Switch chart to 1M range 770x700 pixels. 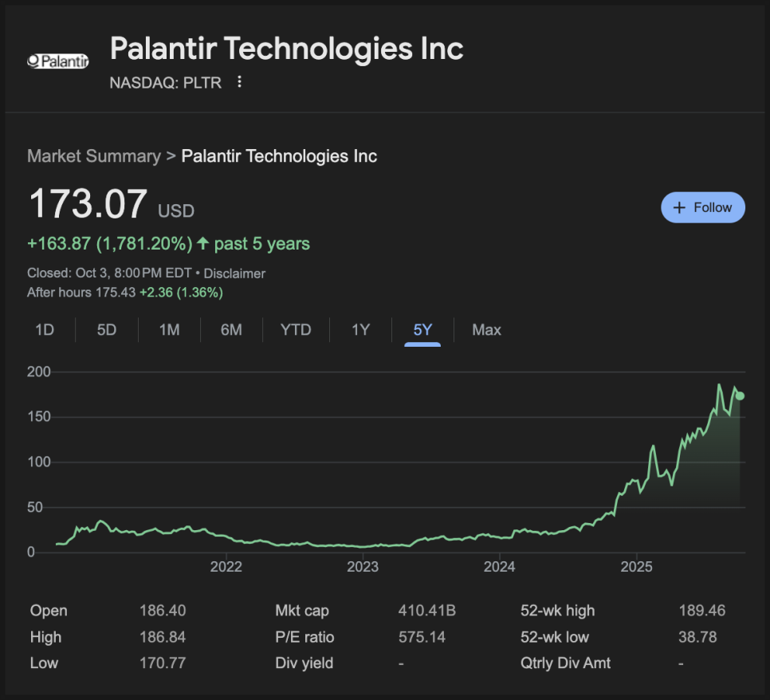pyautogui.click(x=169, y=330)
